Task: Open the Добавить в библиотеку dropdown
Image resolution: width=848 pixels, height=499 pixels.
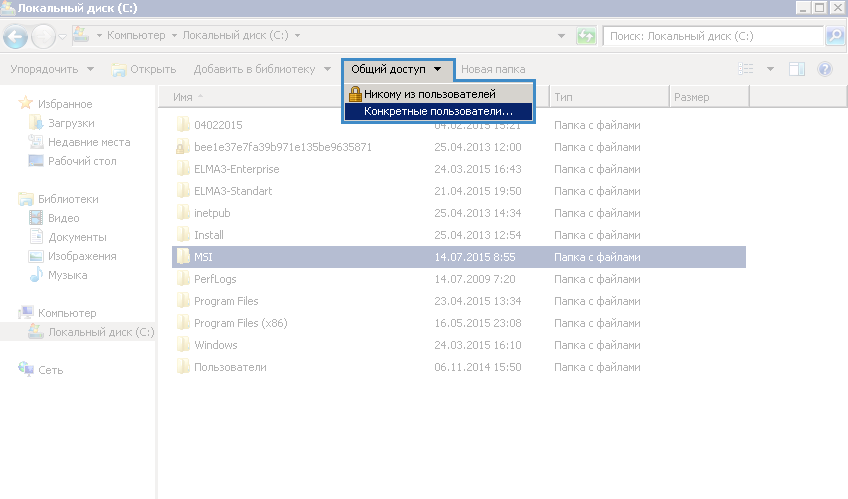Action: tap(262, 69)
